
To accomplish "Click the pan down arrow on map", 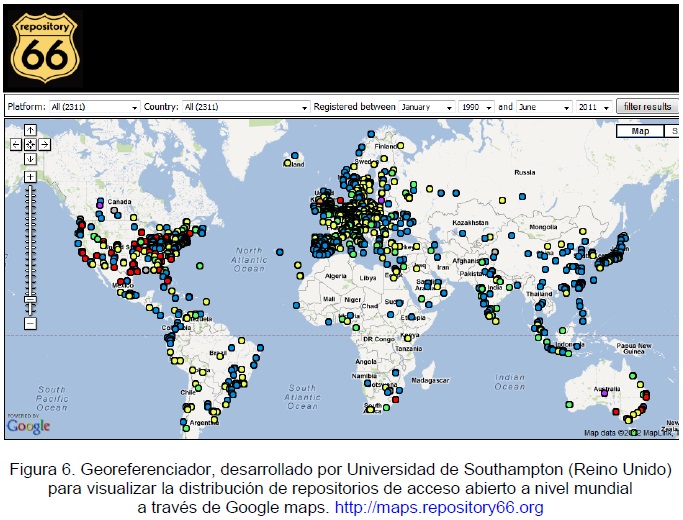I will 30,158.
